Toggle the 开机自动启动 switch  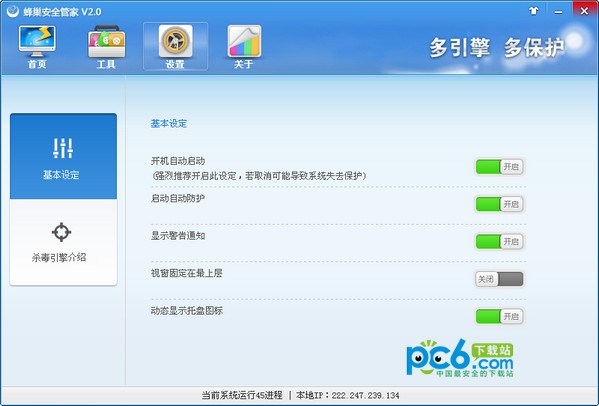click(499, 167)
